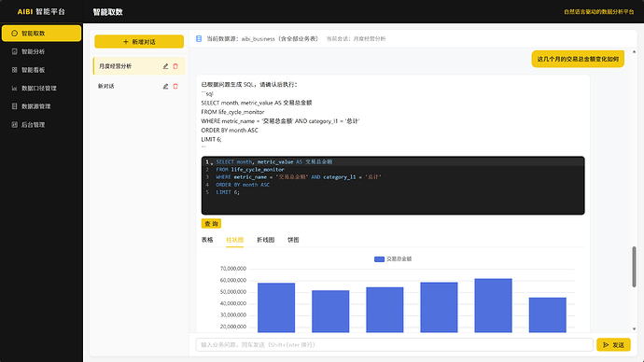Focus the question input box
The image size is (644, 362).
[394, 345]
